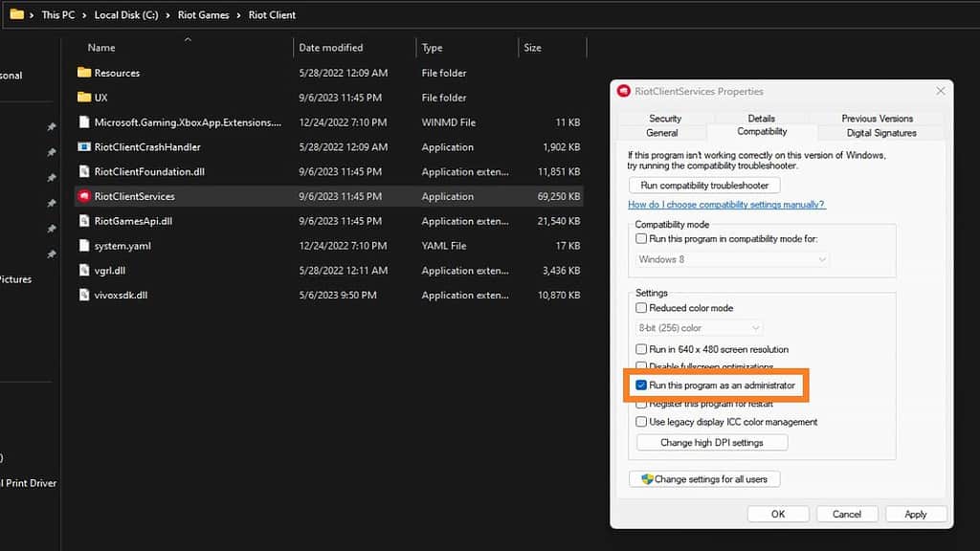Screen dimensions: 980x551
Task: Switch to the General tab
Action: coord(662,132)
